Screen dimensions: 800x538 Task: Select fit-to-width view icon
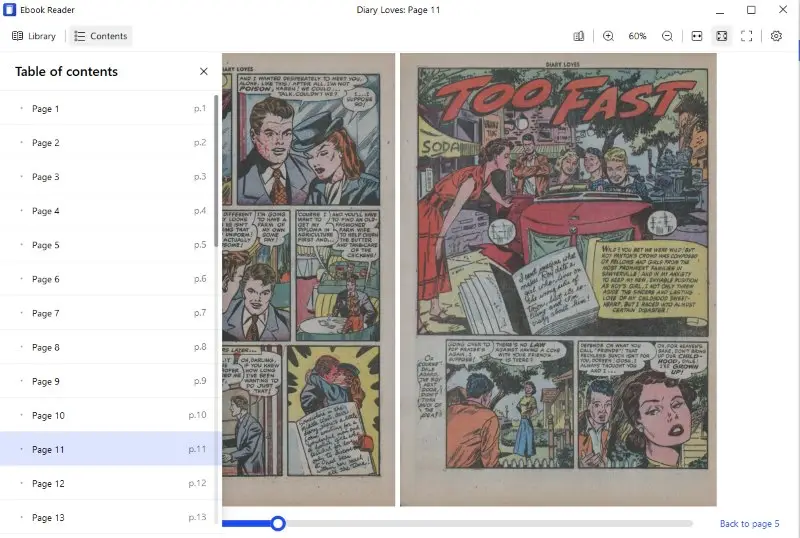(696, 36)
